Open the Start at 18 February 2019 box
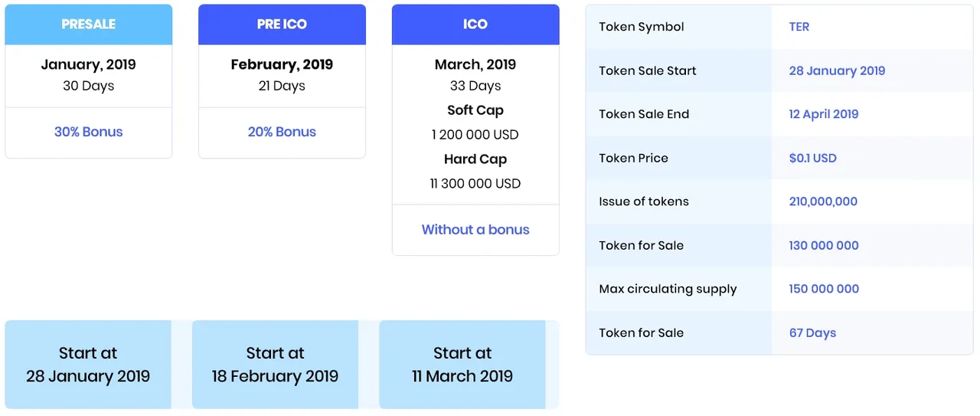 pyautogui.click(x=275, y=365)
